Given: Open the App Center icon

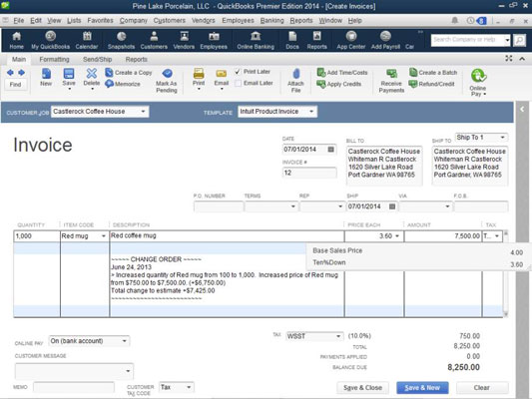Looking at the screenshot, I should click(351, 36).
